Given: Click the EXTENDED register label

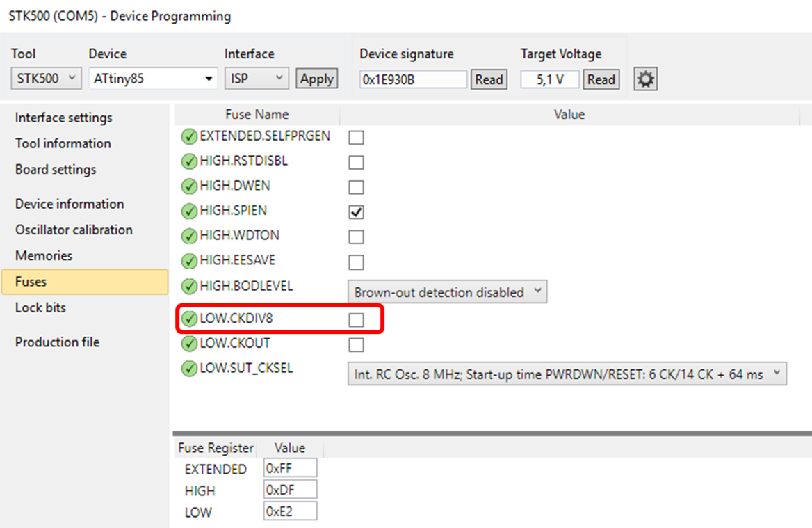Looking at the screenshot, I should pyautogui.click(x=216, y=469).
